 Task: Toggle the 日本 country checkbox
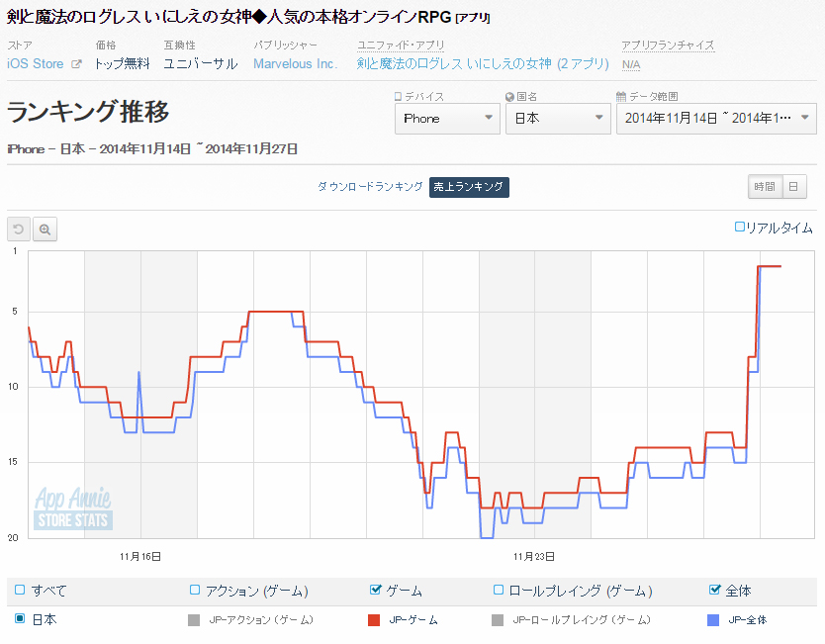tap(20, 618)
